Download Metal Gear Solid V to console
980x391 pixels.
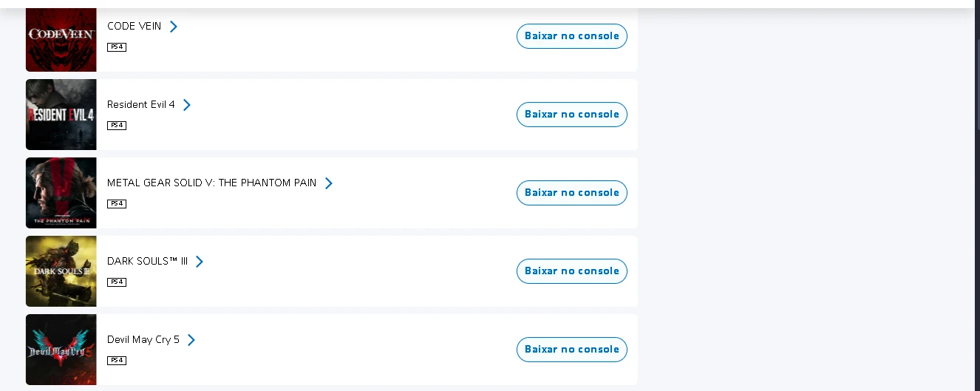(x=571, y=193)
